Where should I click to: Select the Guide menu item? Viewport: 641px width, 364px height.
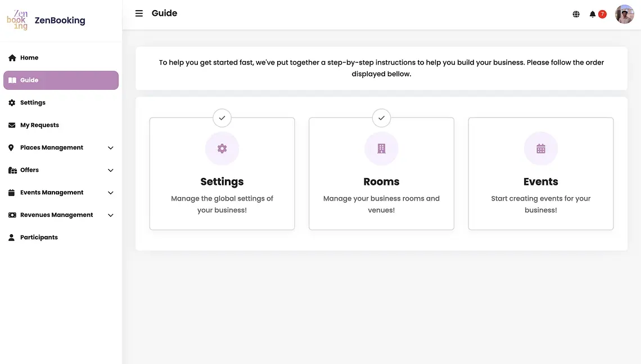pos(61,80)
